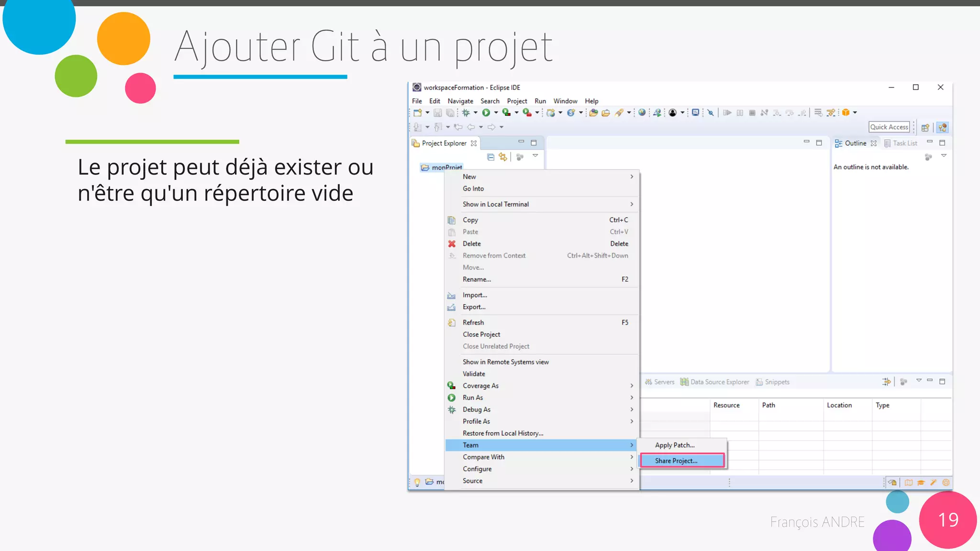Click the Open Perspective icon
Viewport: 980px width, 551px height.
click(925, 128)
